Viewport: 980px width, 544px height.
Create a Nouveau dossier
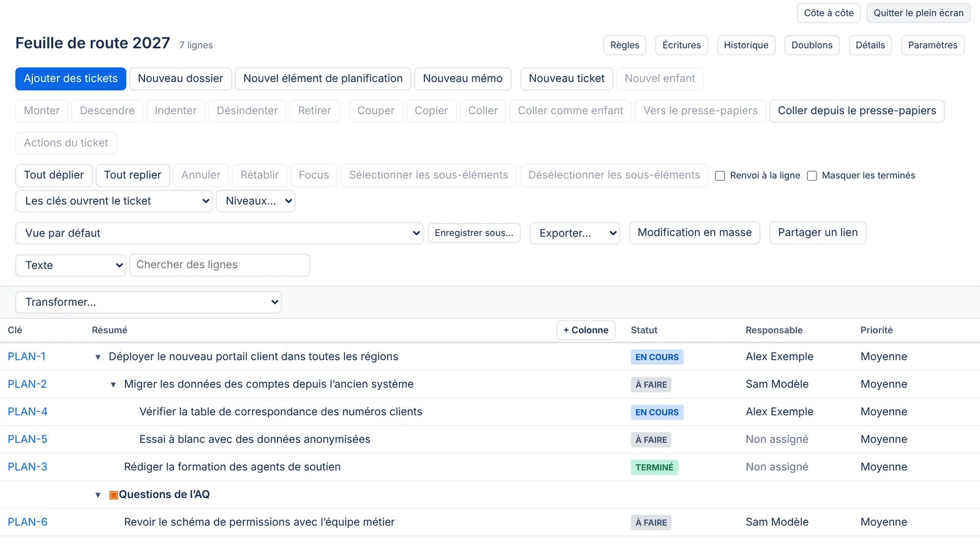pos(181,78)
